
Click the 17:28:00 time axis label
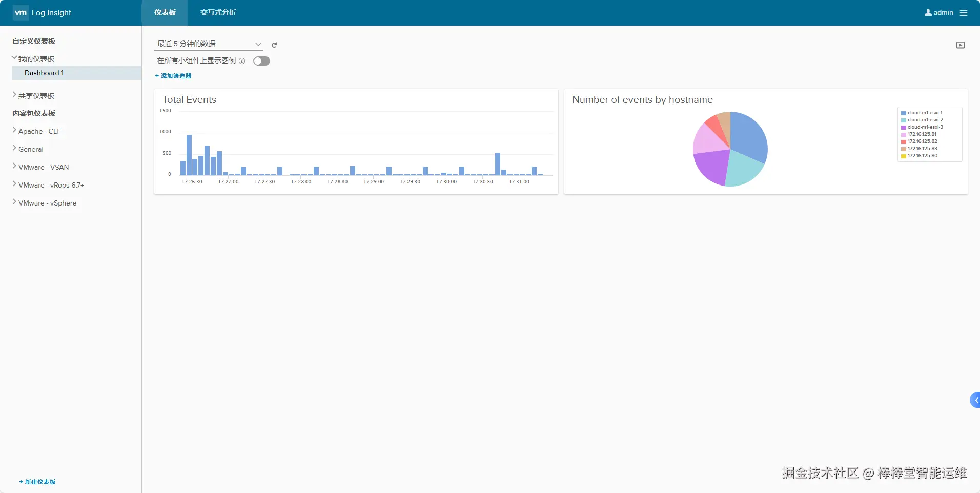tap(301, 182)
